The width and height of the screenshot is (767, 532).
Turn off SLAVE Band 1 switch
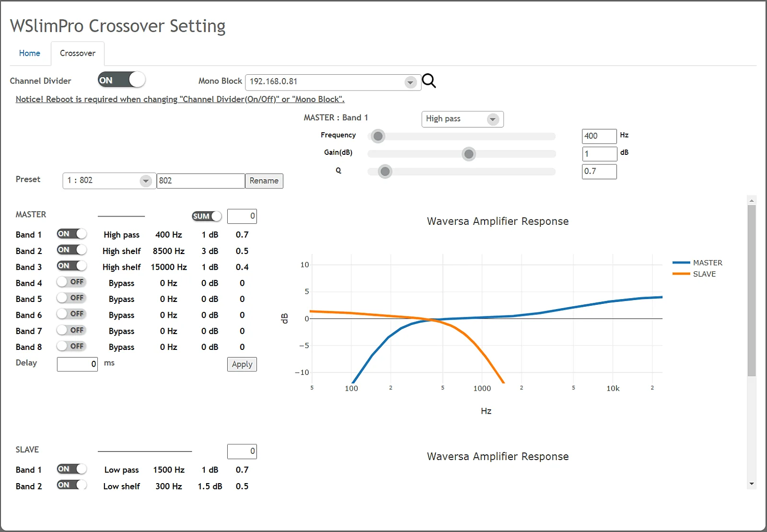(71, 469)
